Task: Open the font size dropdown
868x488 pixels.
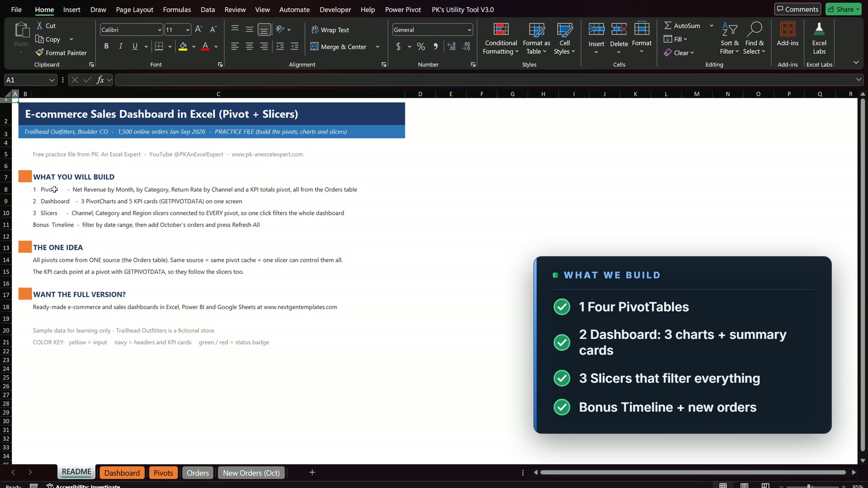Action: coord(188,30)
